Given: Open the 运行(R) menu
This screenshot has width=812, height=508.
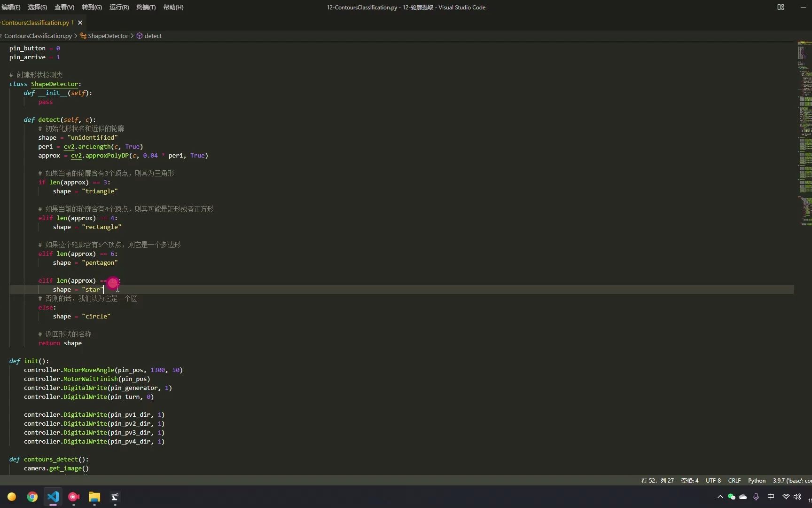Looking at the screenshot, I should [118, 7].
